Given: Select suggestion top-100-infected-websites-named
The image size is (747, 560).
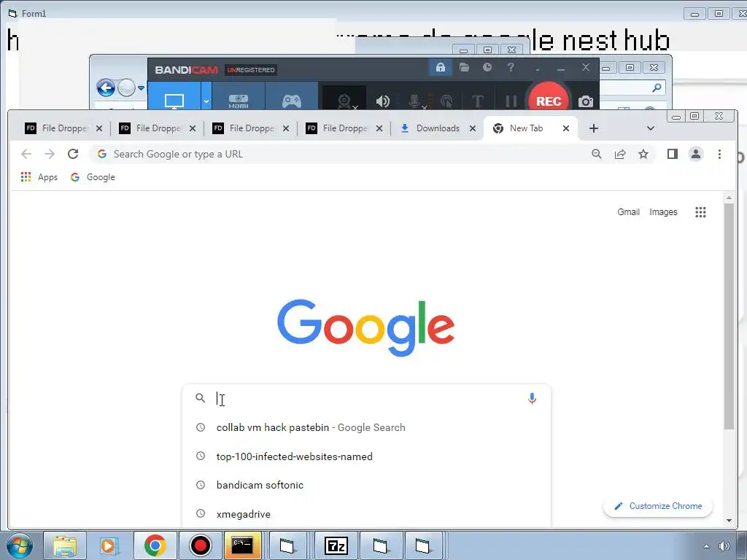Looking at the screenshot, I should click(367, 456).
